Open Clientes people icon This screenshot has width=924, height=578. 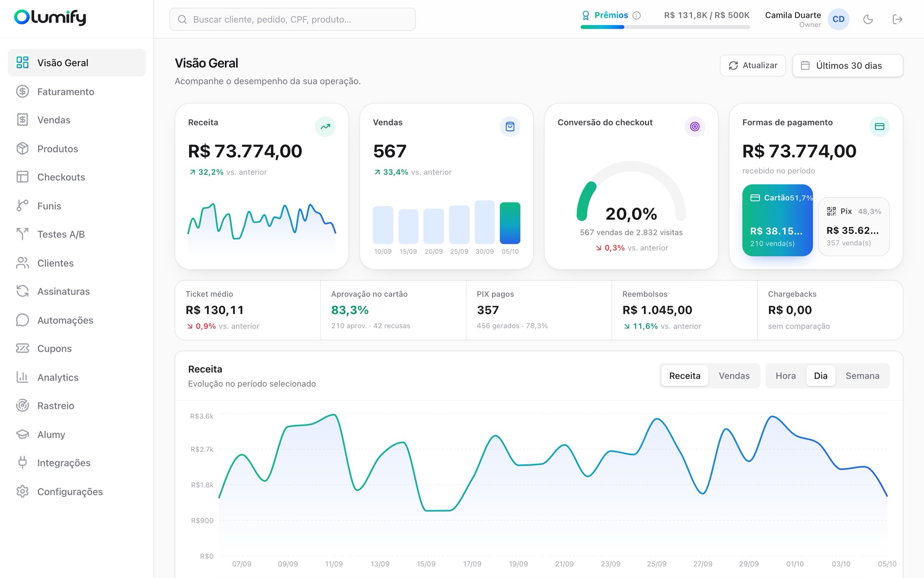[x=22, y=263]
